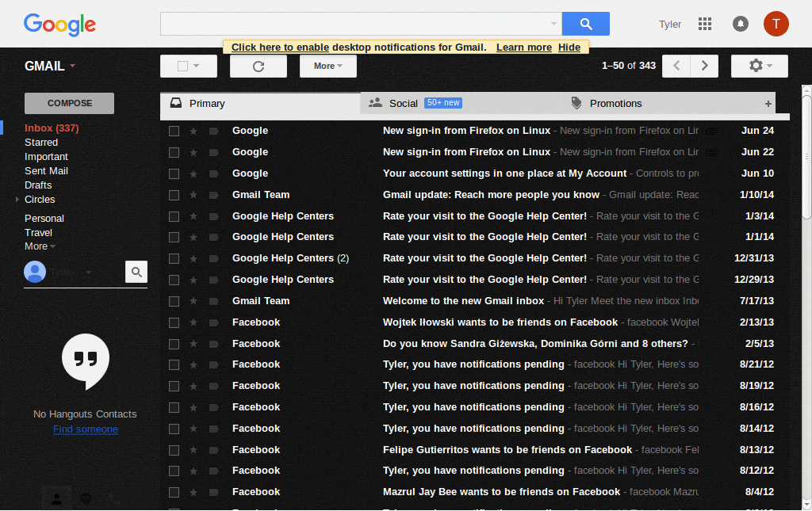The height and width of the screenshot is (511, 812).
Task: Click the attachment icon on Jun 22 email
Action: pos(712,153)
